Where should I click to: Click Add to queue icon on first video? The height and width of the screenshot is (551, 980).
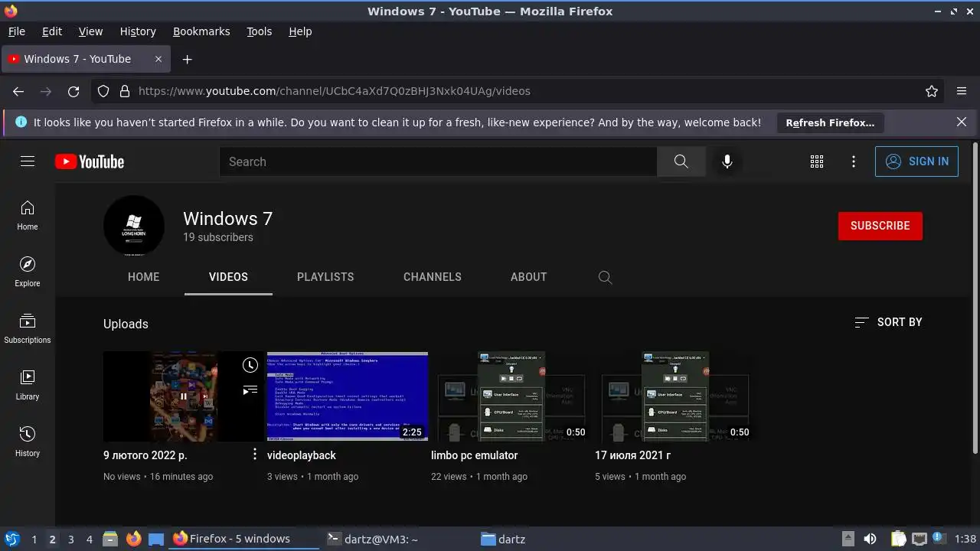tap(250, 390)
